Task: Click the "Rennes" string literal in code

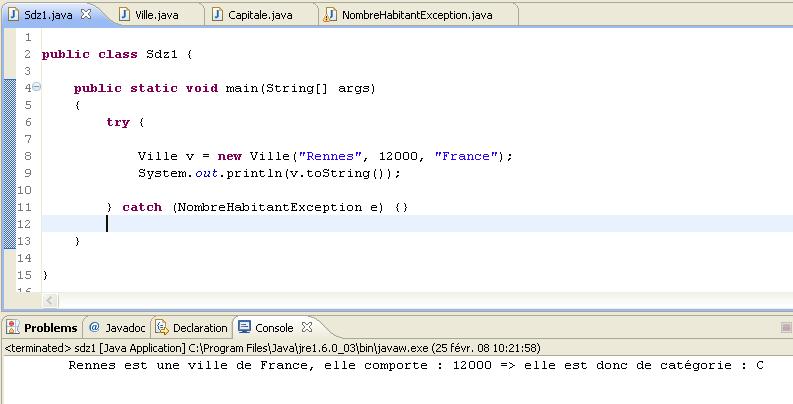Action: tap(330, 156)
